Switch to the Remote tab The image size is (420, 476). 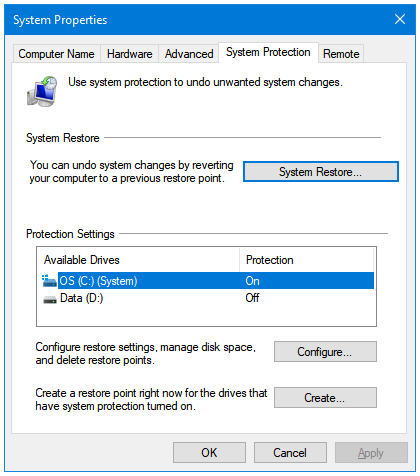[341, 54]
